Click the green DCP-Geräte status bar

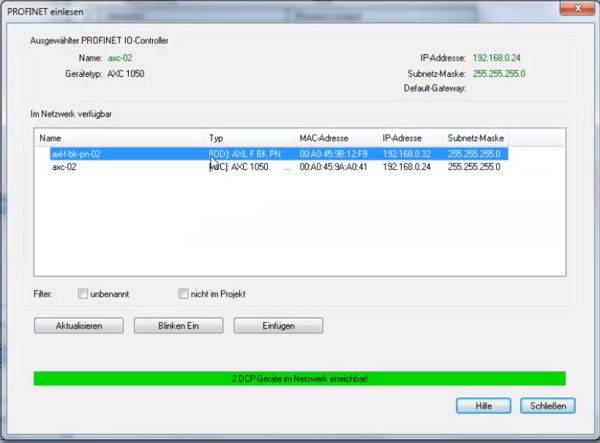(x=299, y=378)
